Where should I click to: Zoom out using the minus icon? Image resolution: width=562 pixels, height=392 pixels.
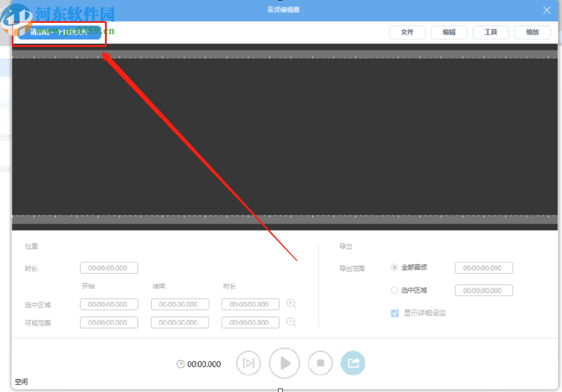[291, 322]
